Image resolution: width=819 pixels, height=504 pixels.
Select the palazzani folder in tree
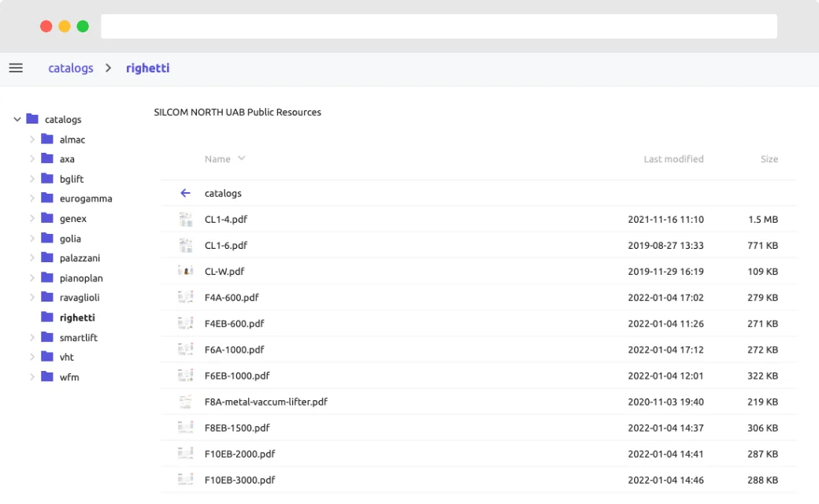pos(80,258)
